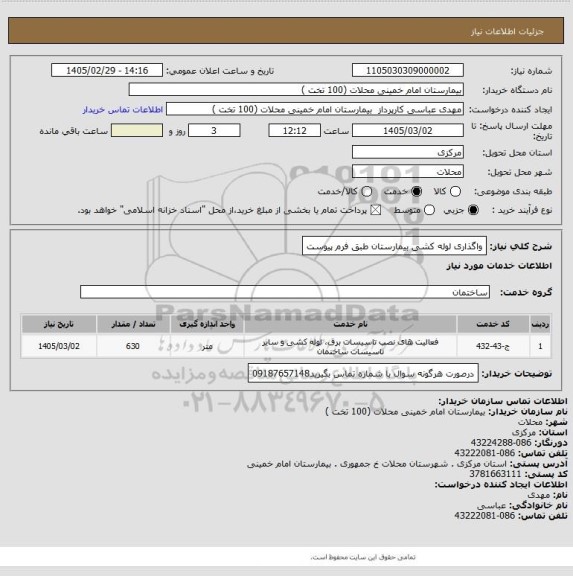Select the کالا radio button
Screen dimensions: 573x576
pyautogui.click(x=455, y=191)
